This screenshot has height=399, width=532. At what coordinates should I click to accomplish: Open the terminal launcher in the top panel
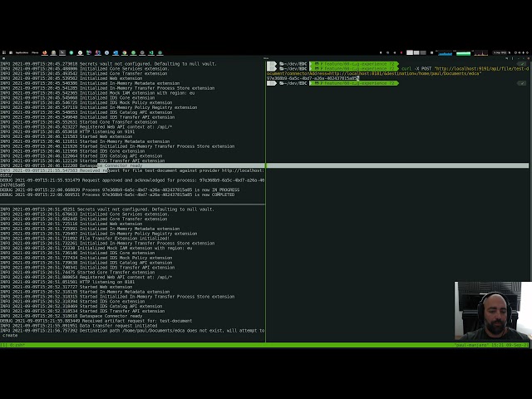[x=62, y=52]
